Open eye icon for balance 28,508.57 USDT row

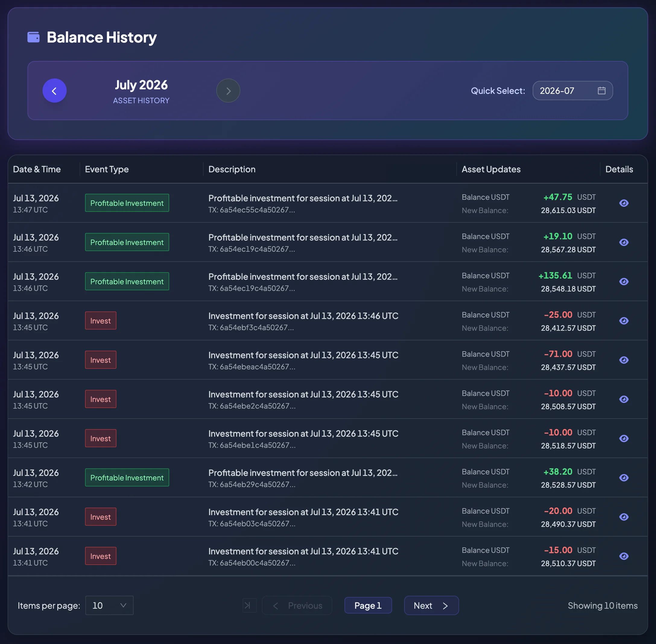(x=624, y=399)
